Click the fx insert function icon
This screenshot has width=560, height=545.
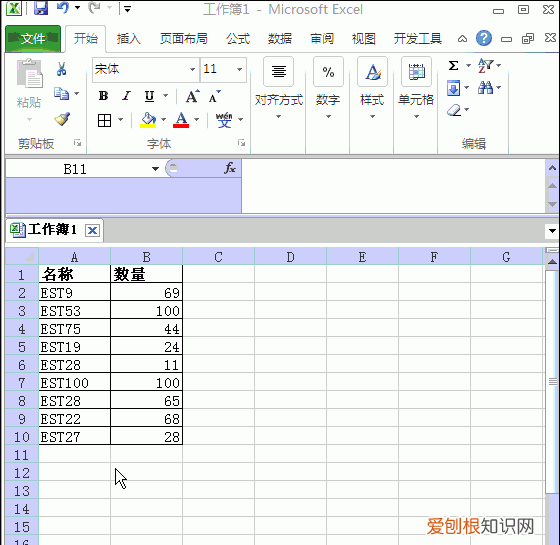pyautogui.click(x=230, y=168)
